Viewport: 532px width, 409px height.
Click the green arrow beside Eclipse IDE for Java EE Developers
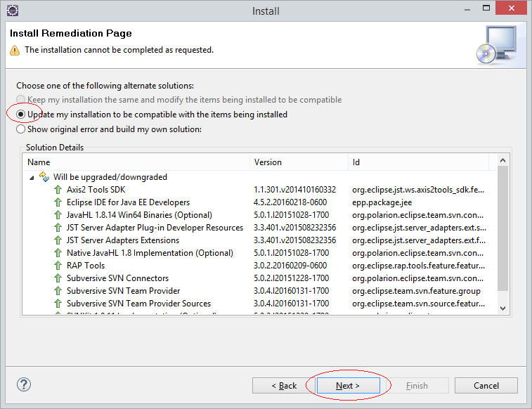coord(58,202)
